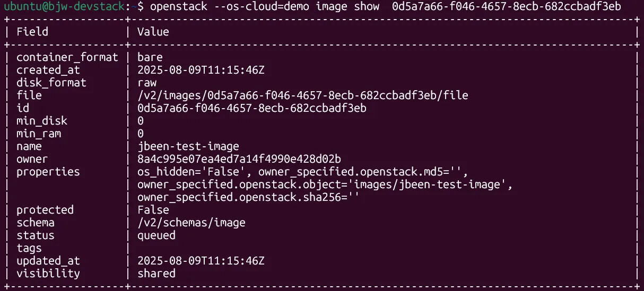Click the created_at timestamp value
644x291 pixels.
coord(201,70)
